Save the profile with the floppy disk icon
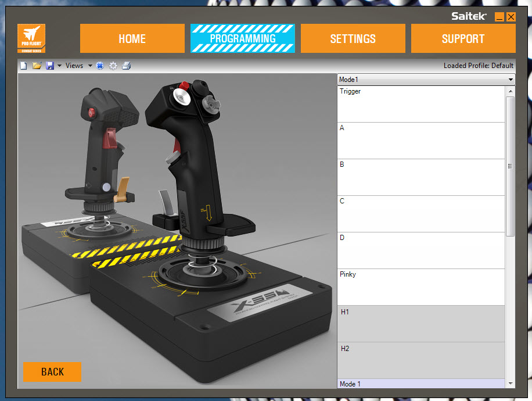 [50, 66]
